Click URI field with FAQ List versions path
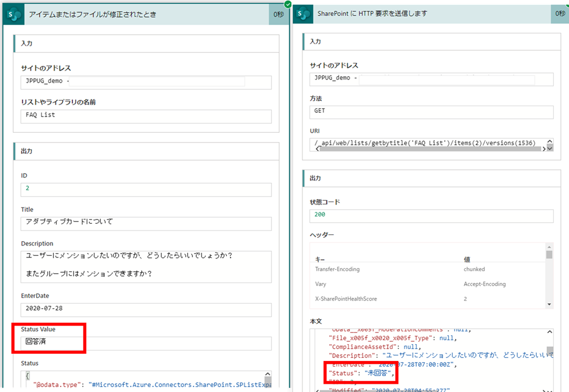Screen dimensions: 569x392 432,144
